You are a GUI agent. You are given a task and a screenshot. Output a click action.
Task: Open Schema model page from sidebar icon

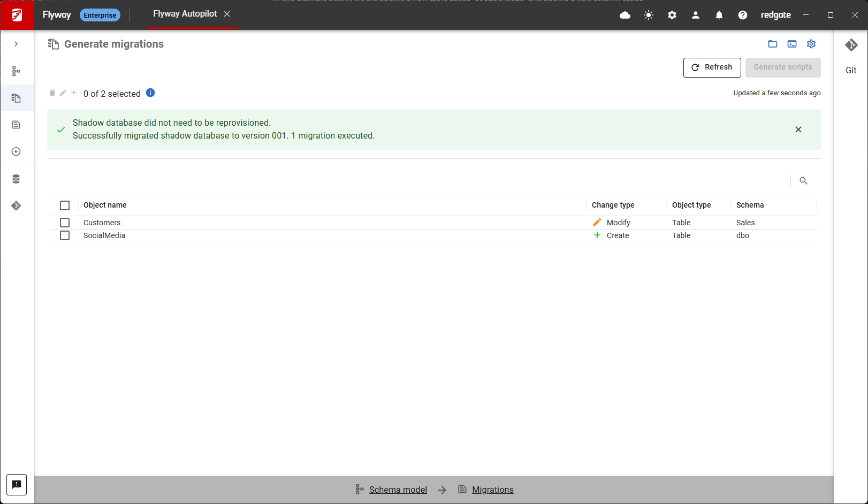click(16, 71)
